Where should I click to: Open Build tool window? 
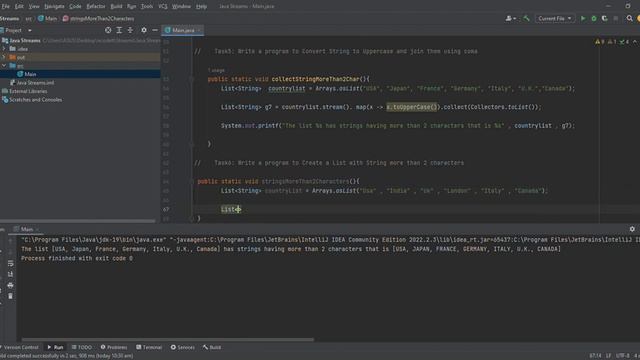pos(212,347)
